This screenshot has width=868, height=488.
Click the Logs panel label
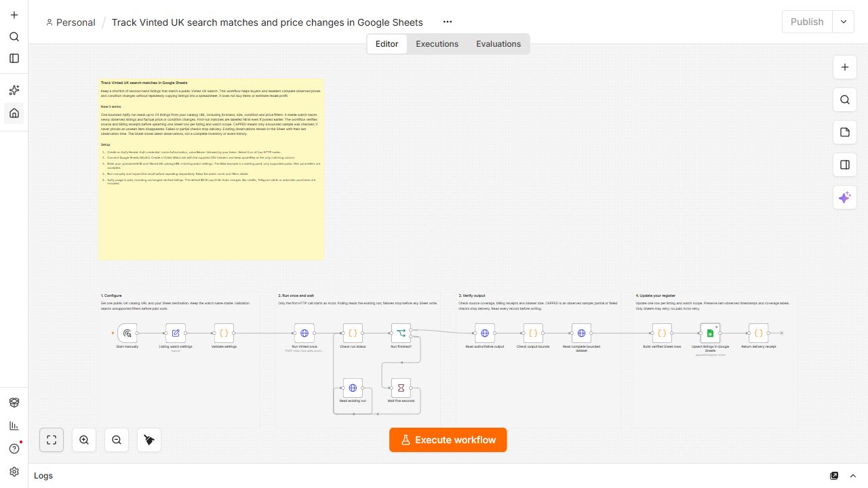pyautogui.click(x=43, y=476)
